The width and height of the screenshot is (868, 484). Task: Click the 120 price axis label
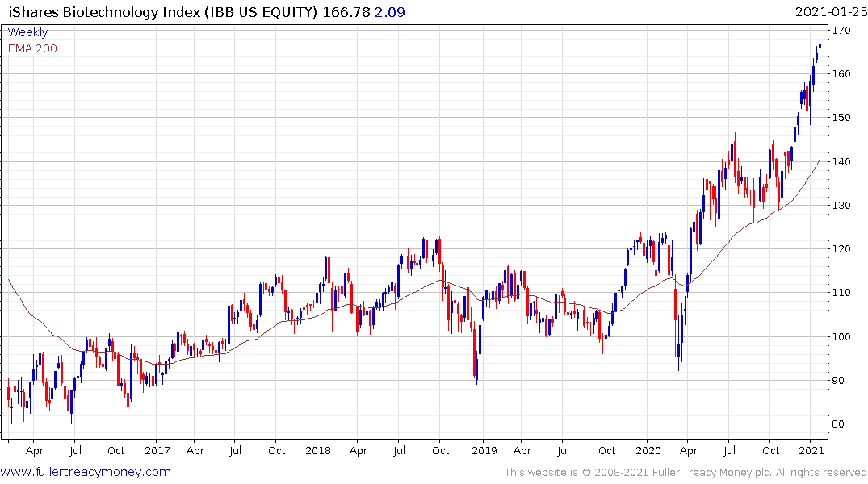pyautogui.click(x=841, y=249)
